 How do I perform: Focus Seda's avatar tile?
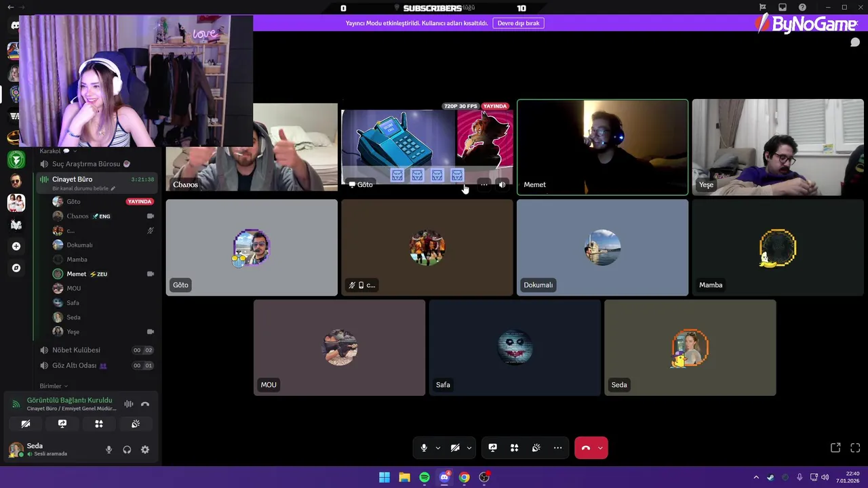pyautogui.click(x=690, y=348)
